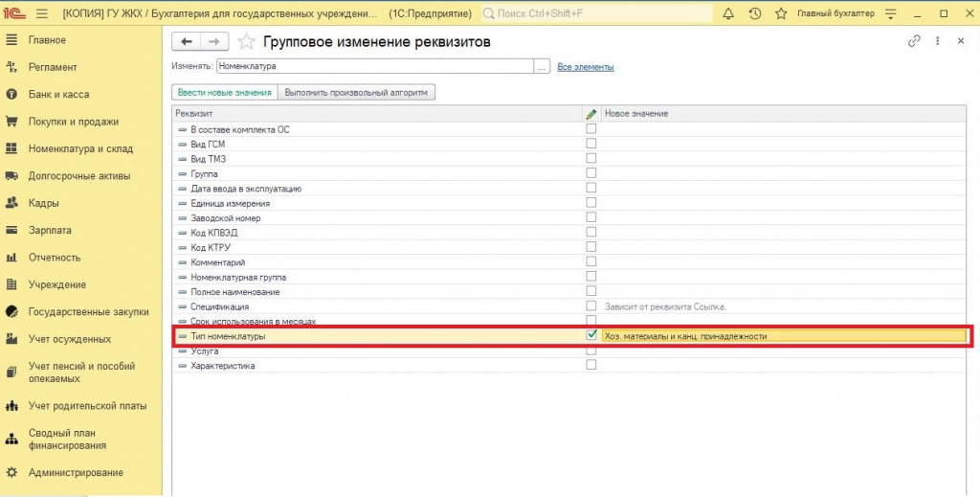Image resolution: width=980 pixels, height=497 pixels.
Task: Click the Банк и касса section icon
Action: 11,95
